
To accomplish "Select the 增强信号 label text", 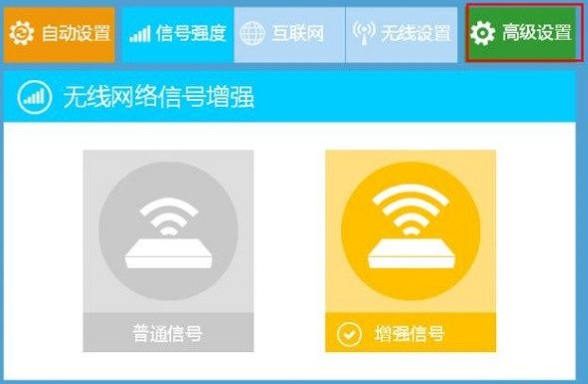I will [x=410, y=334].
